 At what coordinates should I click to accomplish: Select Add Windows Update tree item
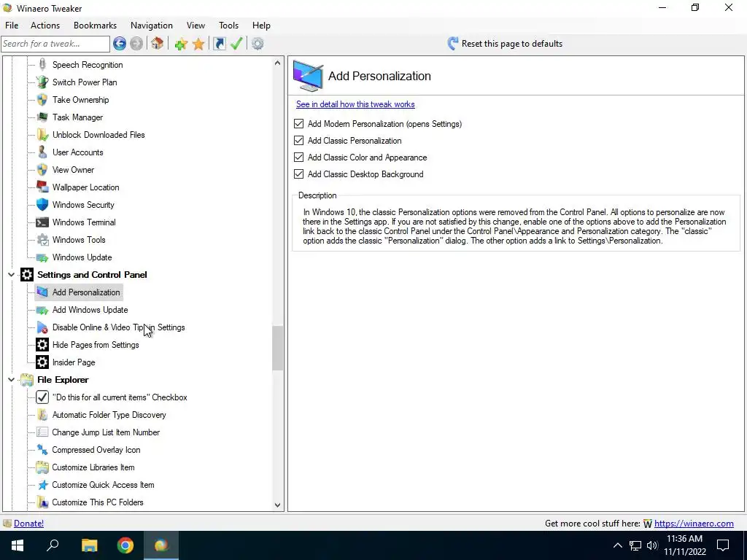[90, 310]
